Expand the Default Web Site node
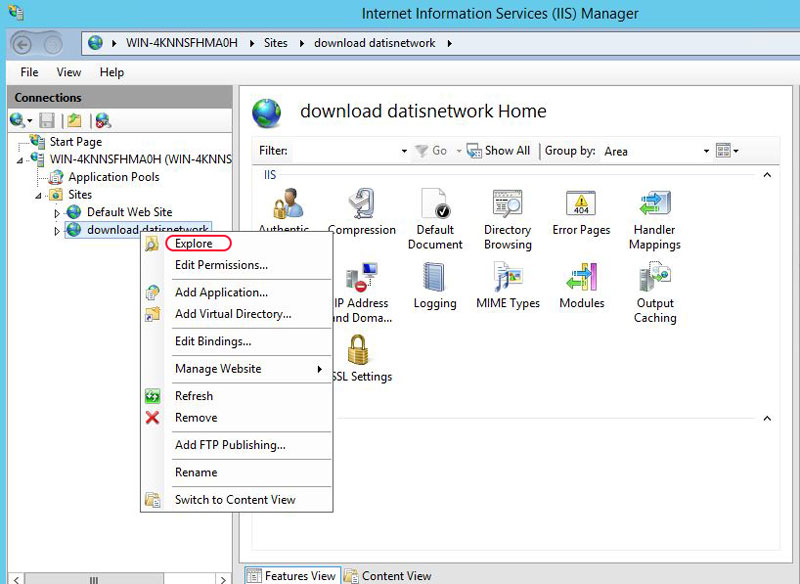This screenshot has height=584, width=800. [x=57, y=213]
